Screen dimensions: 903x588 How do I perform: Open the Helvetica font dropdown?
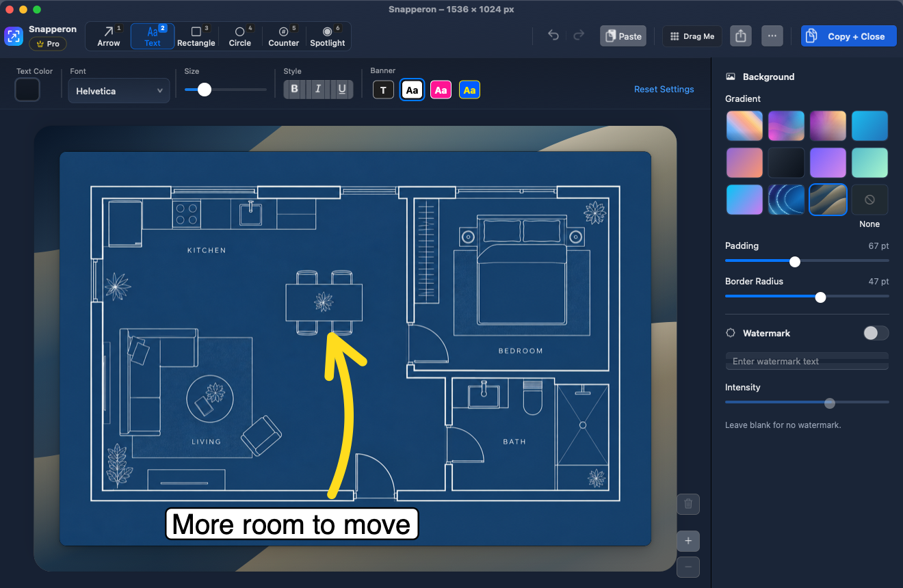(119, 91)
